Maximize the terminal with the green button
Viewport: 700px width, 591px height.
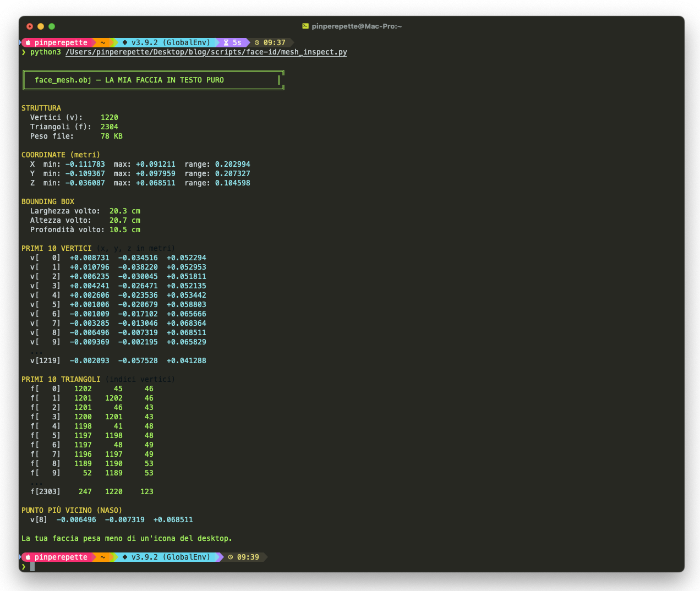(x=52, y=26)
